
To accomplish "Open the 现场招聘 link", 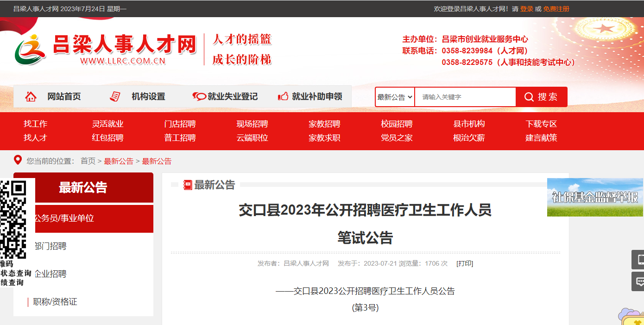I will tap(253, 124).
